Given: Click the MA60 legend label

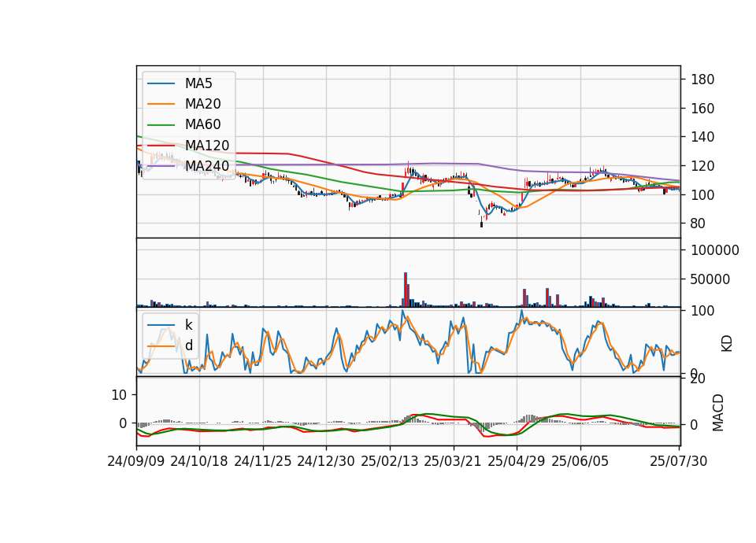Looking at the screenshot, I should pos(202,124).
